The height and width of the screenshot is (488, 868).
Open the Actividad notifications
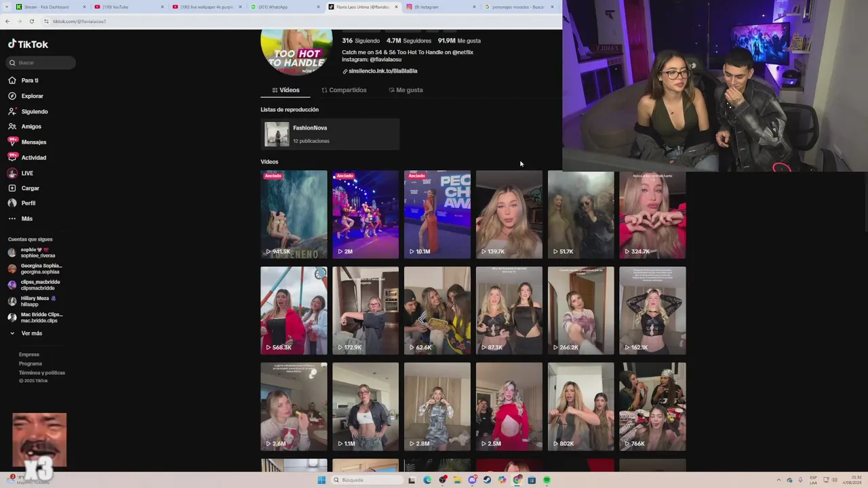pyautogui.click(x=27, y=158)
